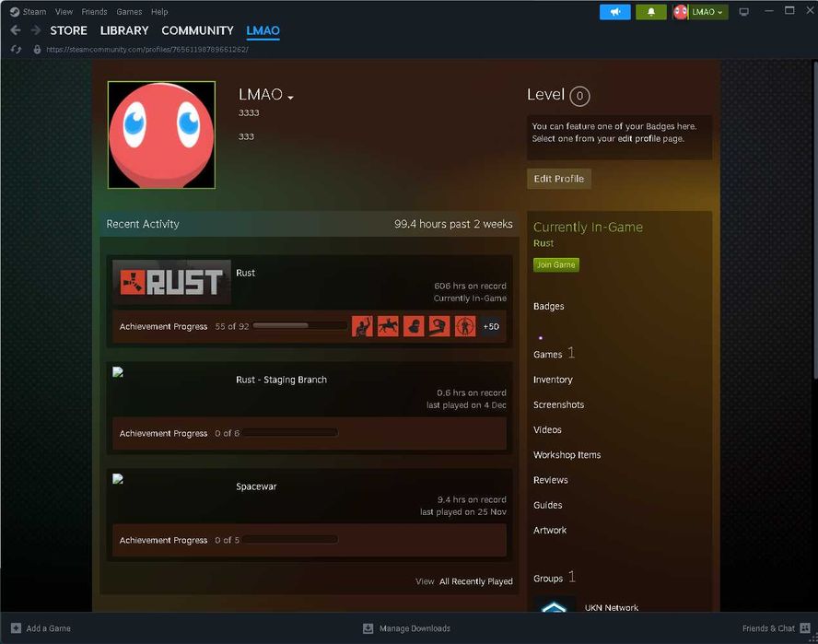Open the Artwork link
818x644 pixels.
[549, 530]
